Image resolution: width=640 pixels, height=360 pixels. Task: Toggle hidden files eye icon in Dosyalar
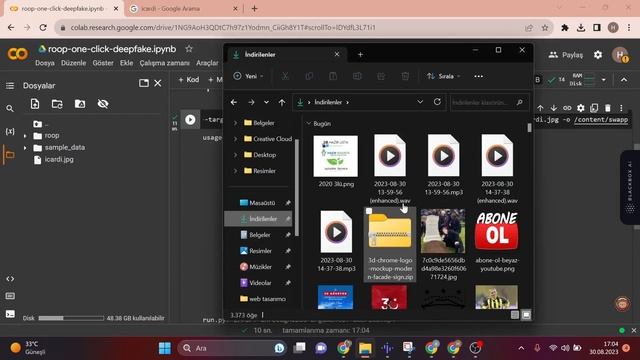pyautogui.click(x=103, y=104)
